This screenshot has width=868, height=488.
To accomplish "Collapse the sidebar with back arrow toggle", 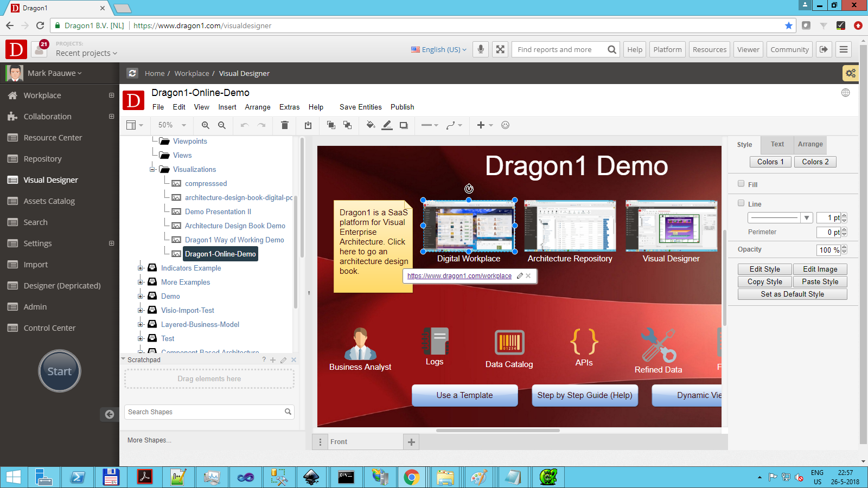I will point(110,414).
